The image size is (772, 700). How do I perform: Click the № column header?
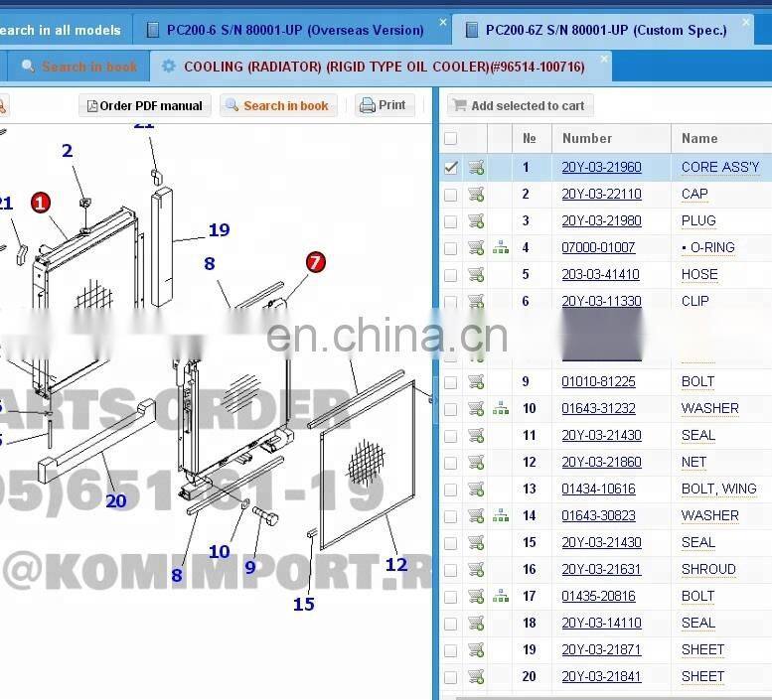point(532,139)
